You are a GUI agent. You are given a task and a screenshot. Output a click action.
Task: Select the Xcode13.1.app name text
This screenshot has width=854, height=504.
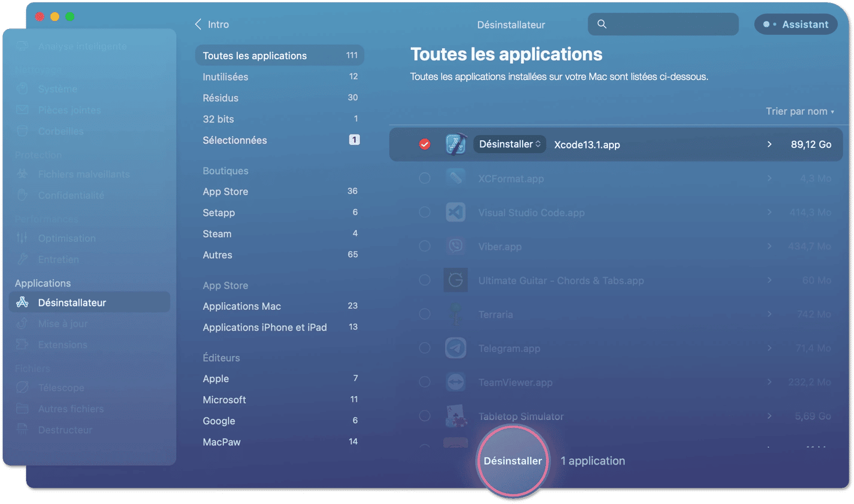(587, 144)
